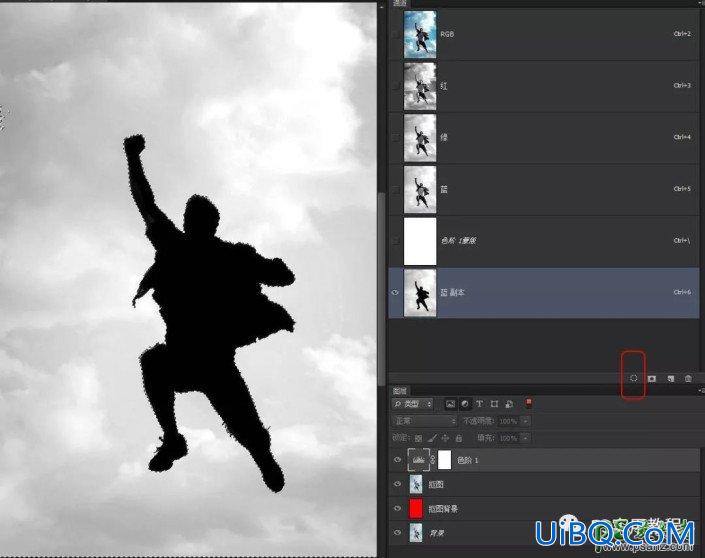Image resolution: width=705 pixels, height=558 pixels.
Task: Open opacity slider dropdown arrow
Action: tap(525, 421)
